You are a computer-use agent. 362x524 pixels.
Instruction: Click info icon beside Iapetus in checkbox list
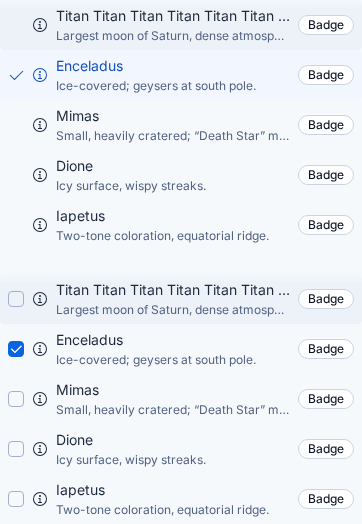tap(40, 499)
